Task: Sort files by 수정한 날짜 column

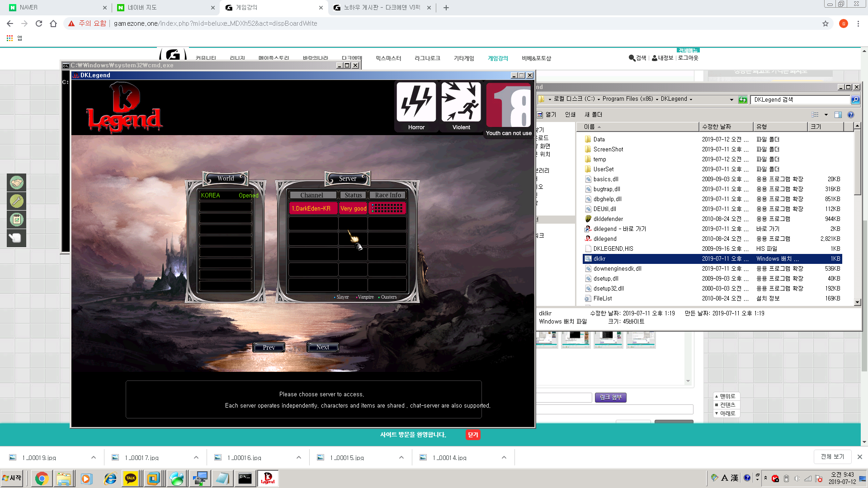Action: (726, 127)
